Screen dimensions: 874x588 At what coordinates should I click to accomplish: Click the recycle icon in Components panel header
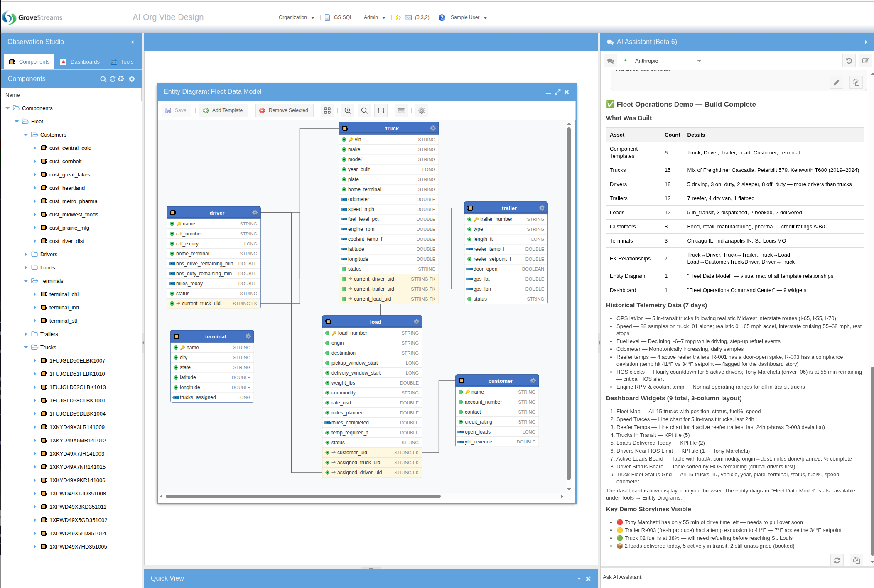click(121, 79)
